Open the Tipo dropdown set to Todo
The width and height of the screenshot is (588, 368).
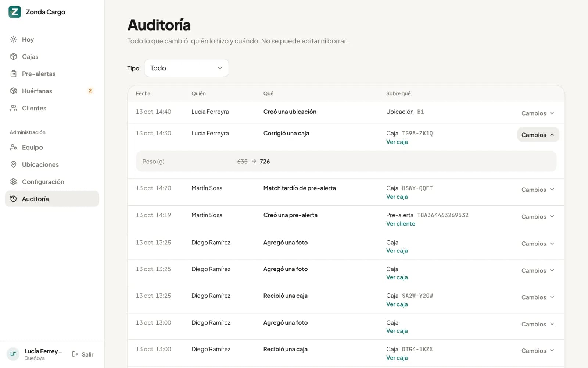186,68
